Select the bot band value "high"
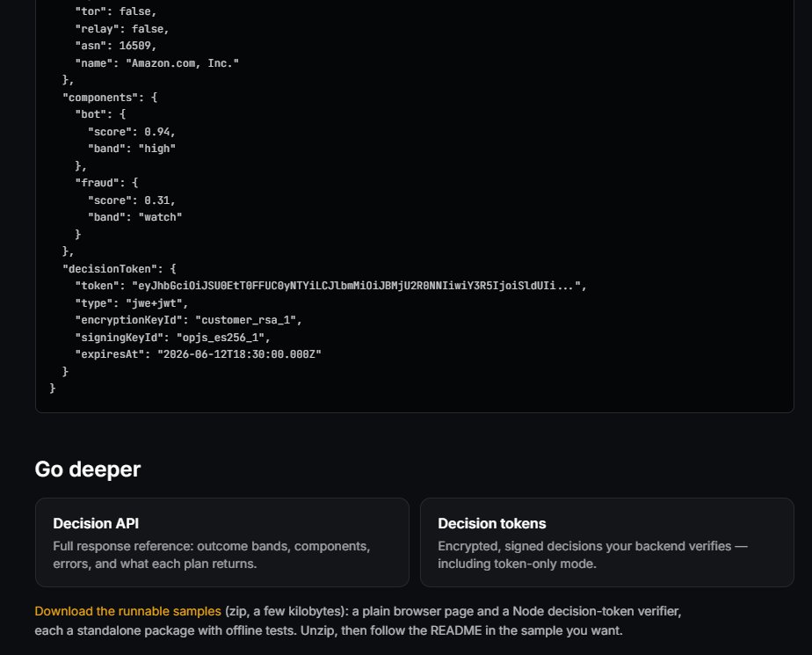The height and width of the screenshot is (655, 812). (157, 149)
